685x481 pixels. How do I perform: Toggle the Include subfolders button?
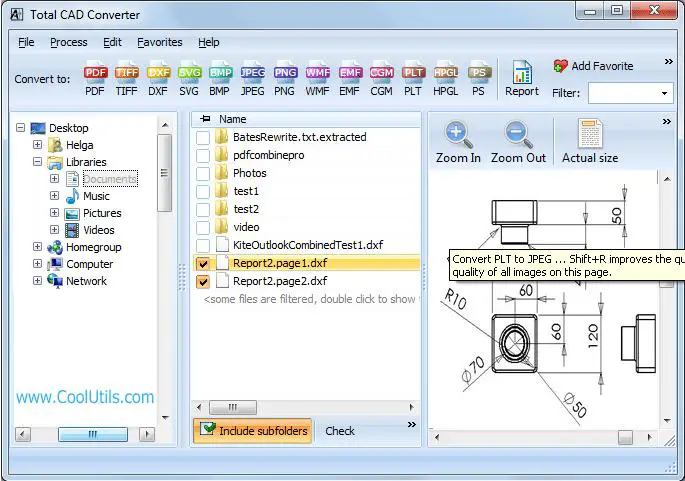253,431
